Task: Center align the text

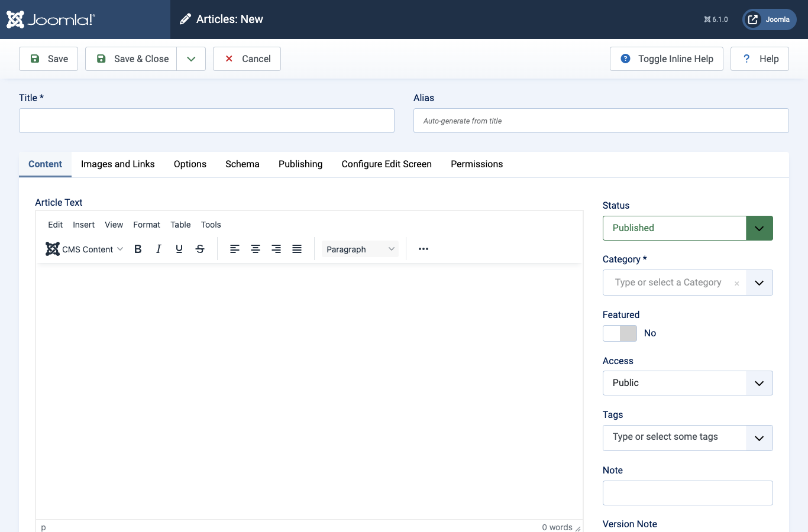Action: [x=256, y=249]
